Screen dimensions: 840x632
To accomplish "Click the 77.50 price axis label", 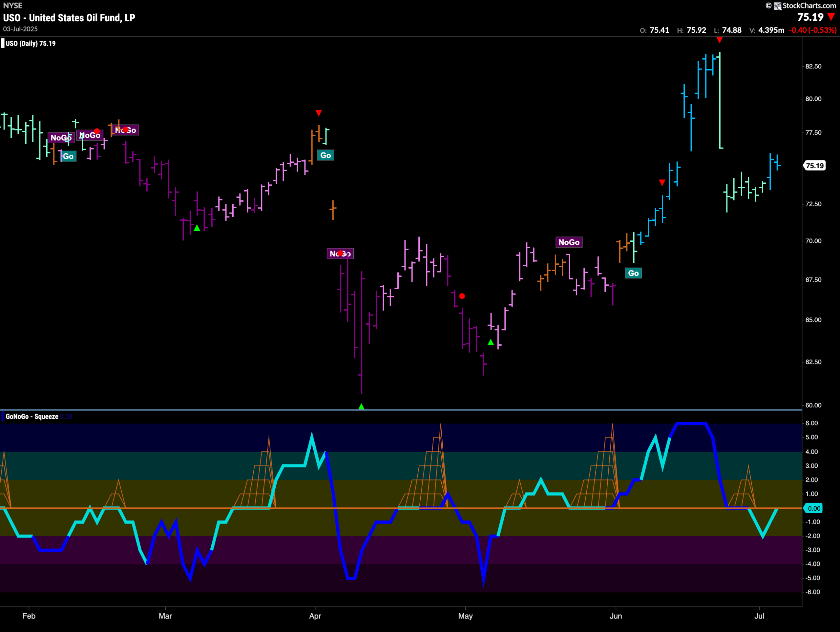I will (813, 133).
